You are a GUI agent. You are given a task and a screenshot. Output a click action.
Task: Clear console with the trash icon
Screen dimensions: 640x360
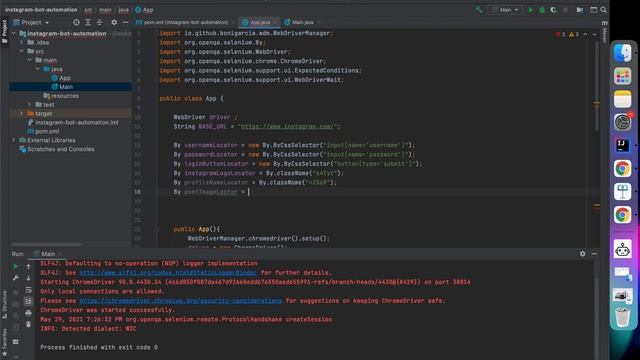28,324
